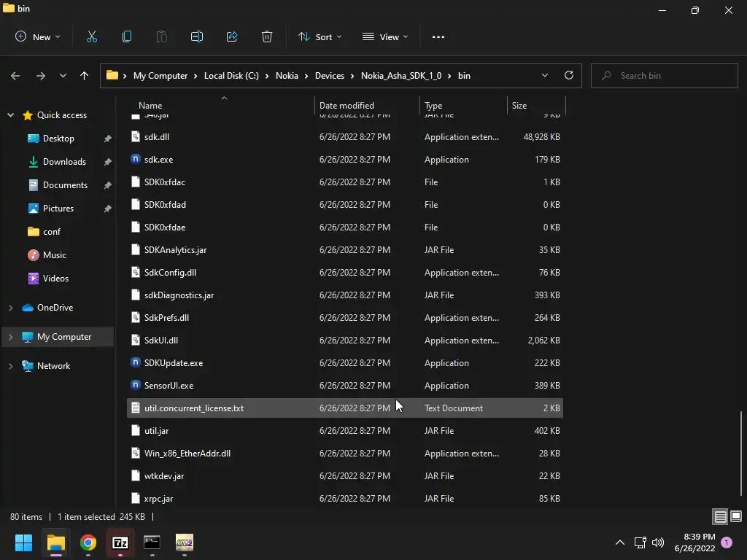
Task: Click My Computer in the breadcrumb
Action: click(x=160, y=76)
